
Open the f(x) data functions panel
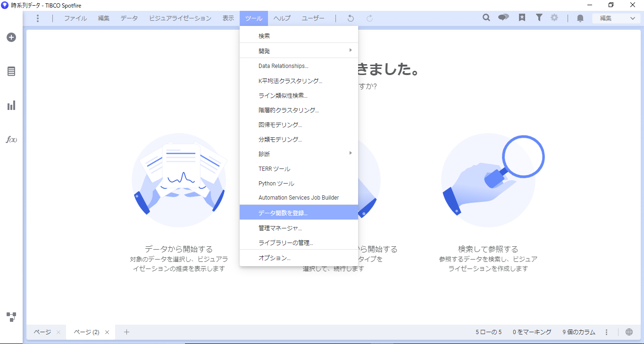(11, 140)
